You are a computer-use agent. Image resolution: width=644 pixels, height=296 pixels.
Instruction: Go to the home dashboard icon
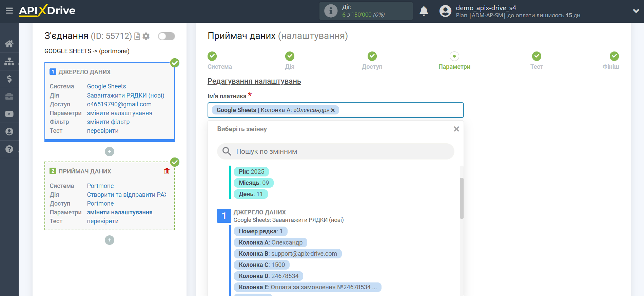tap(9, 44)
